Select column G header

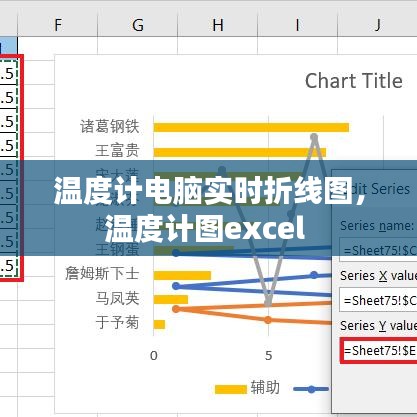(x=138, y=25)
